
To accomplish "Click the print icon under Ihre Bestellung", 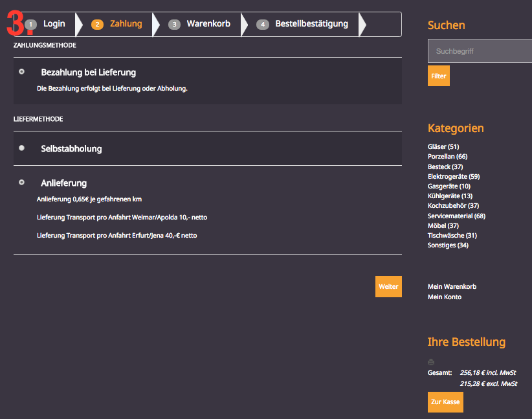I will click(x=431, y=361).
